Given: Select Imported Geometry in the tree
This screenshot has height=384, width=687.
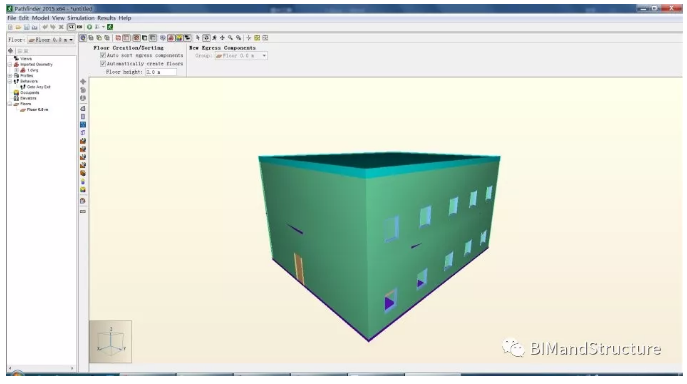Looking at the screenshot, I should [x=36, y=64].
